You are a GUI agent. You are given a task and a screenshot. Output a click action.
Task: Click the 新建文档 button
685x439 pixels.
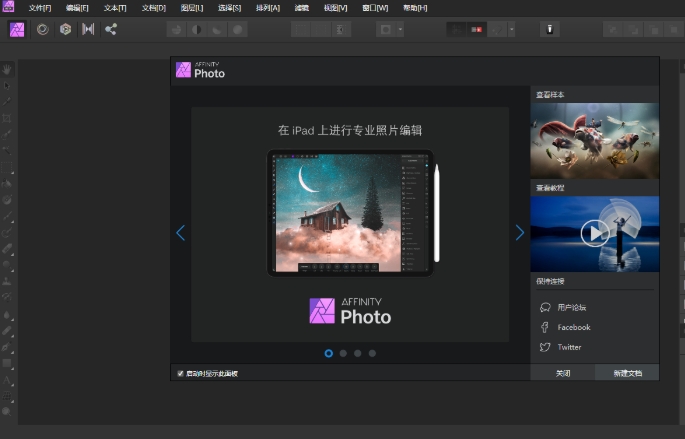coord(627,373)
